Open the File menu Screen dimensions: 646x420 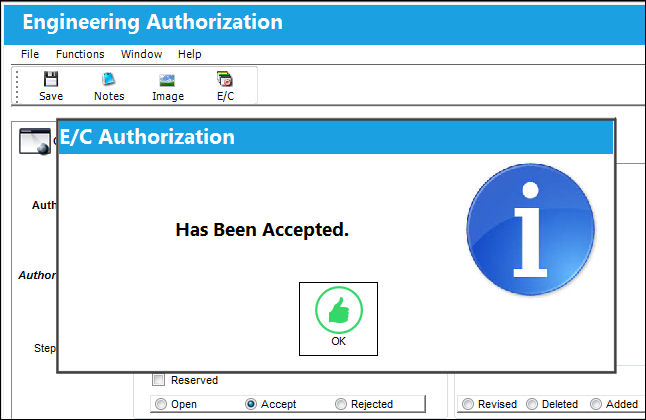pos(30,54)
